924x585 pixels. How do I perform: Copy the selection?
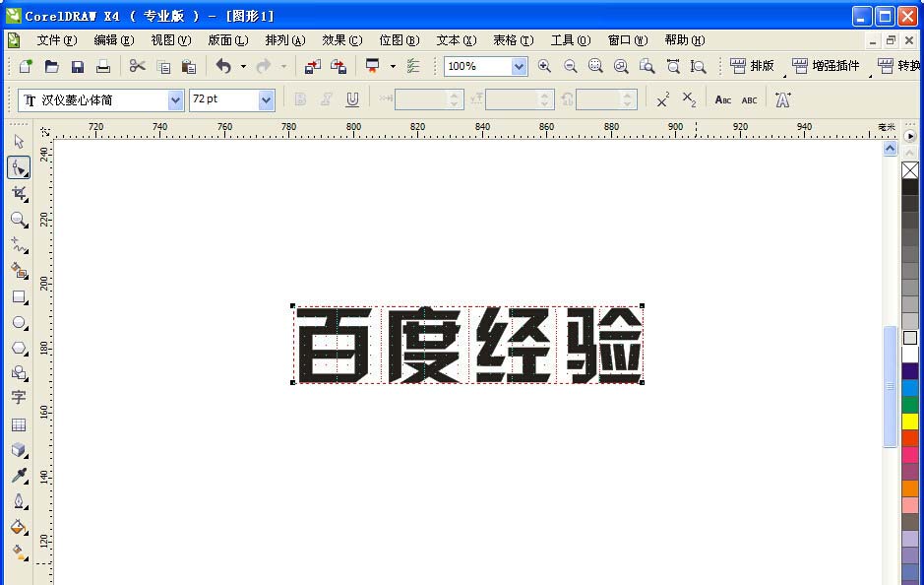[x=163, y=67]
